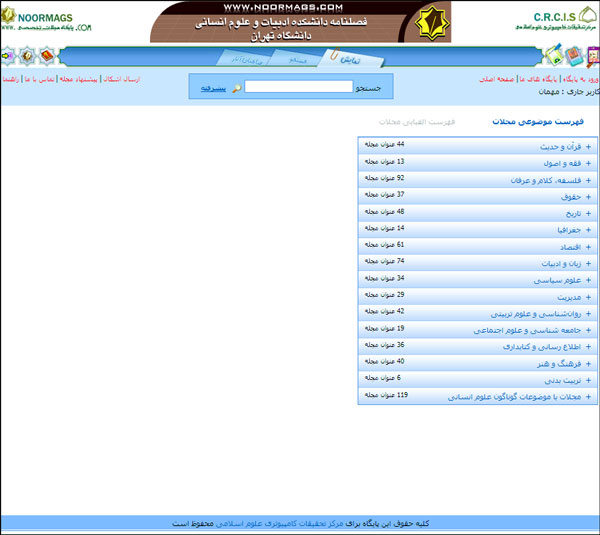Click the search magnifier icon

click(237, 88)
